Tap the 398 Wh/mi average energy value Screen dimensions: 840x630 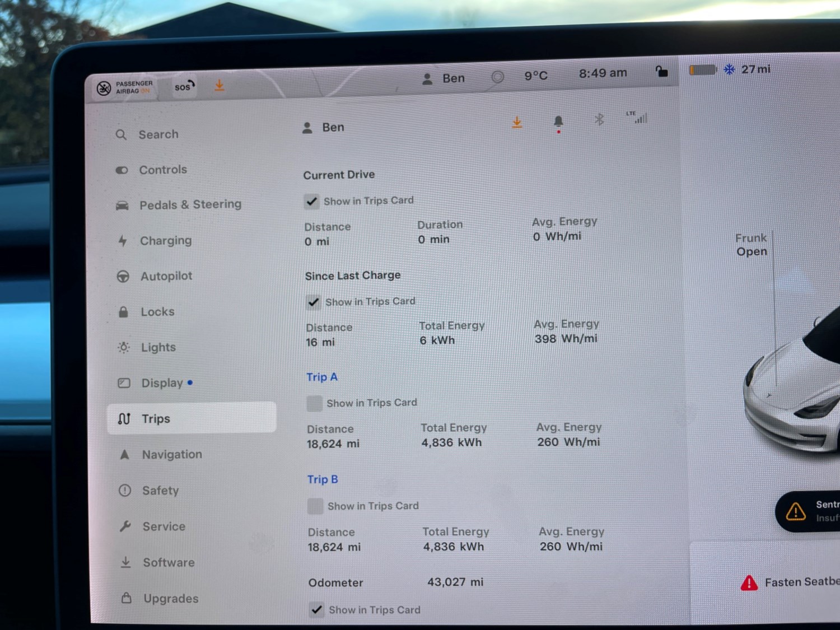point(566,339)
